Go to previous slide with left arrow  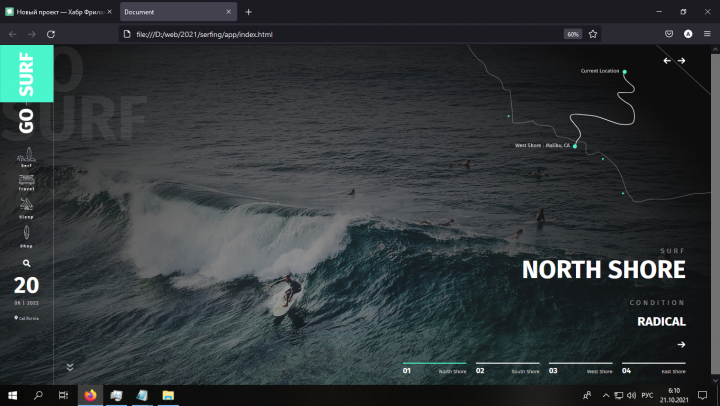point(667,61)
